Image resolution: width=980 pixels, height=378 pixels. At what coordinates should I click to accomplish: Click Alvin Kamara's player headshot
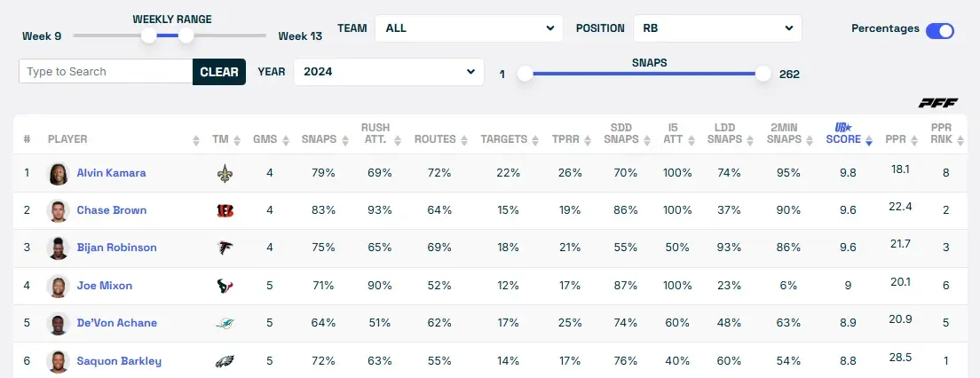pos(59,173)
